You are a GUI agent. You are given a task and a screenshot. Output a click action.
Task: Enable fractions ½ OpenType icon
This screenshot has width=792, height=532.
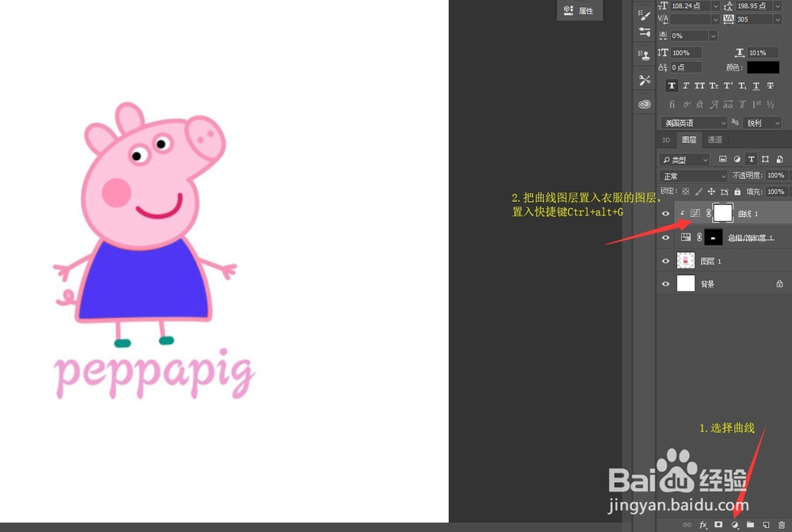[771, 104]
